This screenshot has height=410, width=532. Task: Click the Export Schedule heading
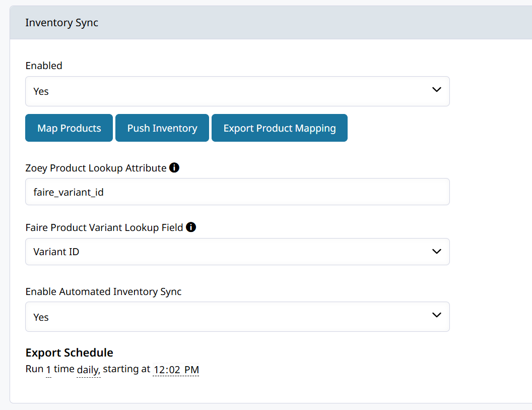tap(69, 353)
